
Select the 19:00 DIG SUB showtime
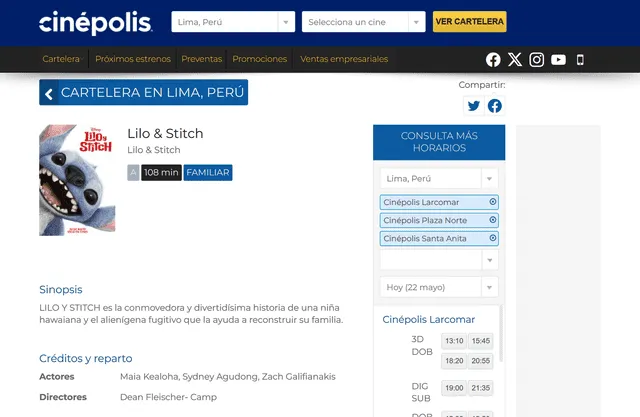pos(454,388)
